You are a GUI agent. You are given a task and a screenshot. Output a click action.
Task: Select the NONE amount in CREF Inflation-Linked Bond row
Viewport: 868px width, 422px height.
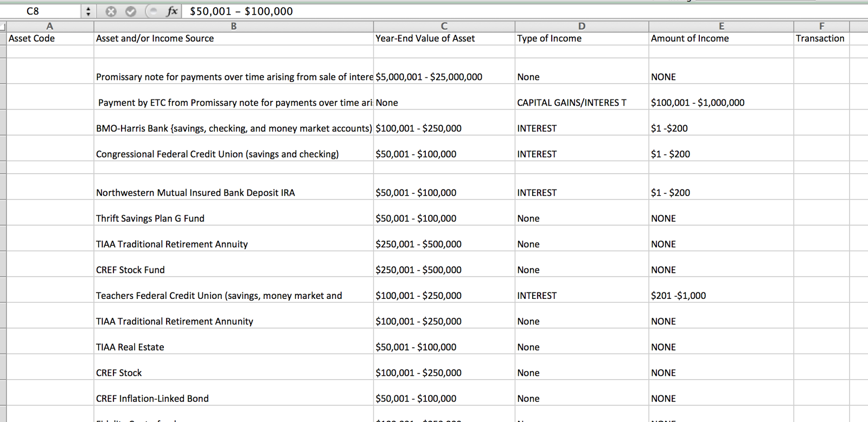(x=722, y=393)
